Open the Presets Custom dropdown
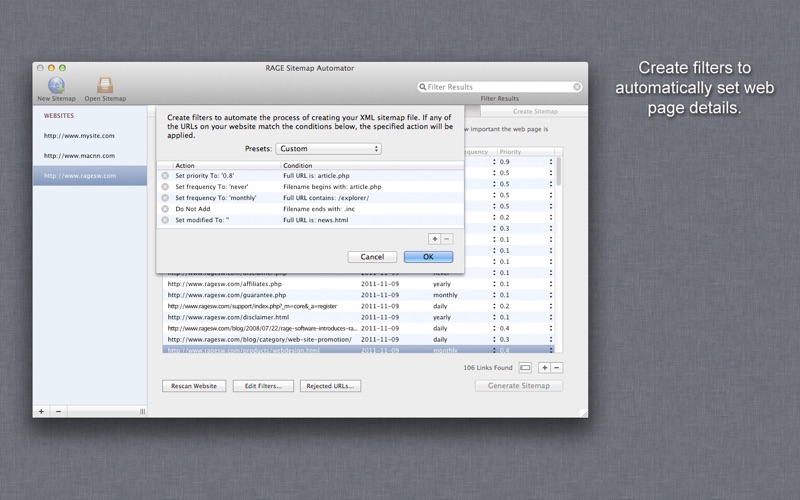Screen dimensions: 800x500 coord(329,148)
